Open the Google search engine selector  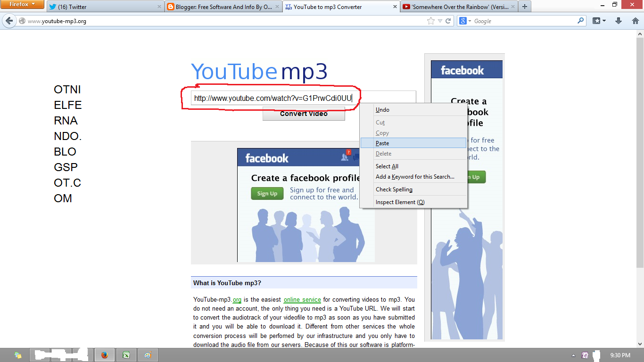(464, 21)
